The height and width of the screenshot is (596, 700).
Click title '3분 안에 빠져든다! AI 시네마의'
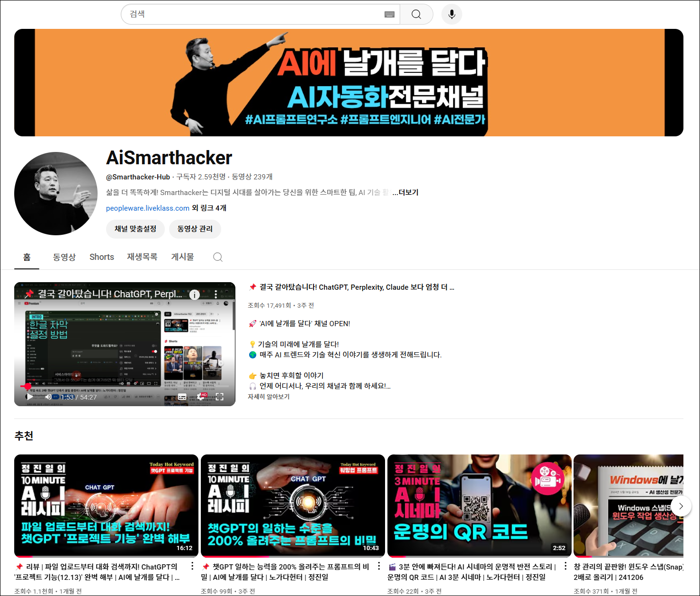[472, 572]
